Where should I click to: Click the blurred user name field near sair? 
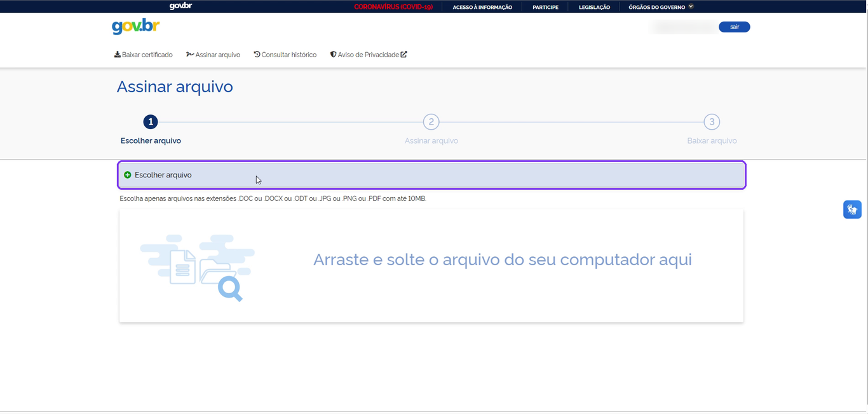tap(683, 27)
